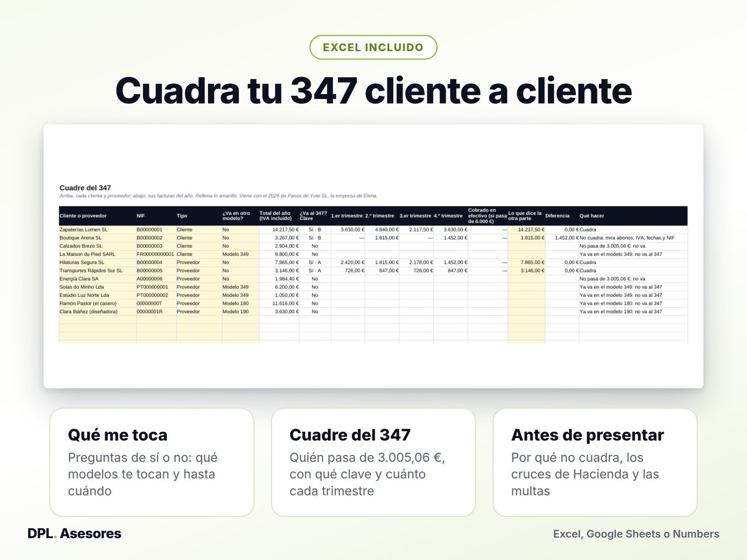Select the '¿Va al 347? Clave' header

[x=315, y=216]
